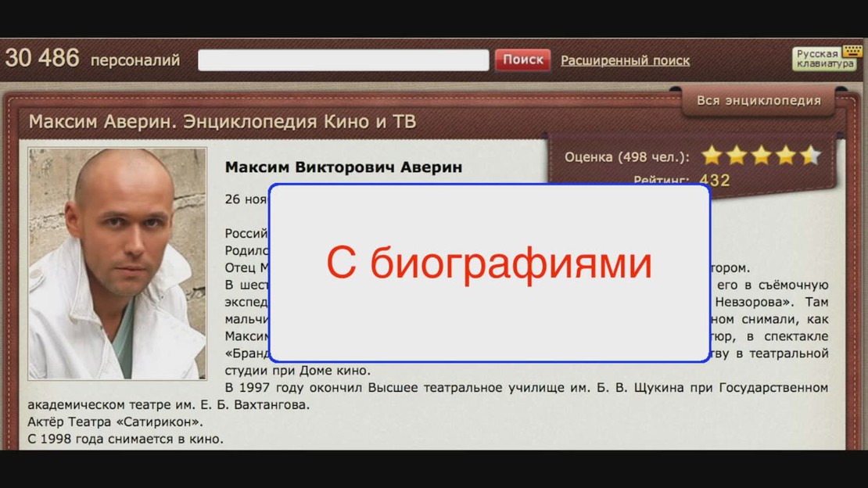Click the search input field
Screen dimensions: 868x488
tap(343, 60)
